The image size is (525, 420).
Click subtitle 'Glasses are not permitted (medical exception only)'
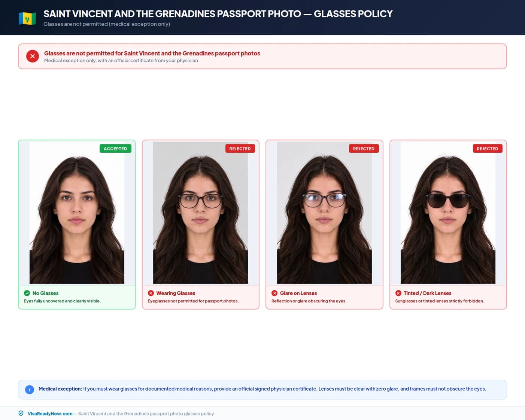tap(107, 24)
